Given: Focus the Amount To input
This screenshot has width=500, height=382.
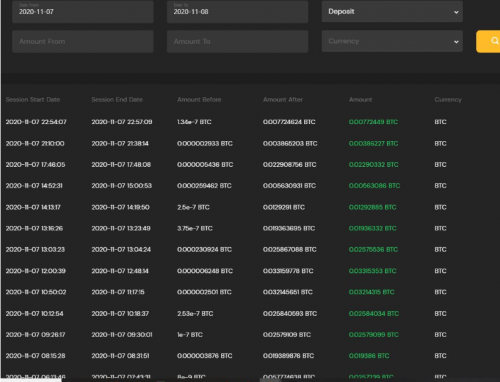Looking at the screenshot, I should coord(237,41).
